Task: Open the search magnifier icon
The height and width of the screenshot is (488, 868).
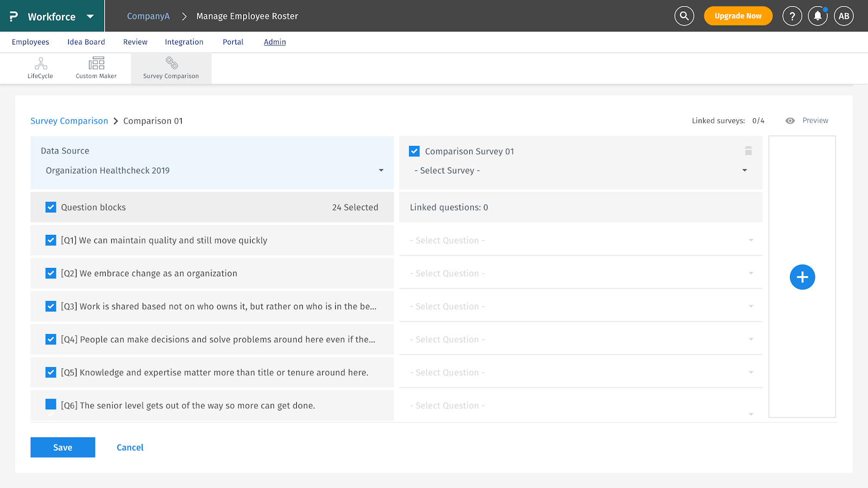Action: (684, 16)
